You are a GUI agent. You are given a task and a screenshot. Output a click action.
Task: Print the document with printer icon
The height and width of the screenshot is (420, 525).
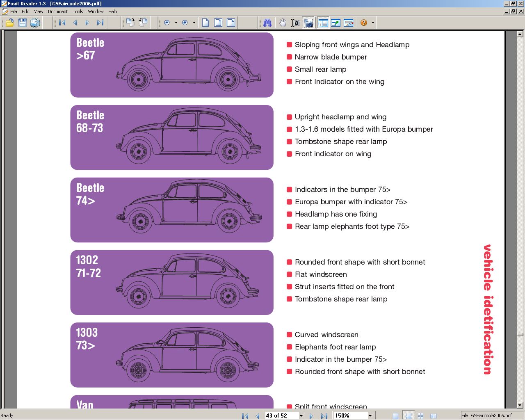tap(35, 23)
